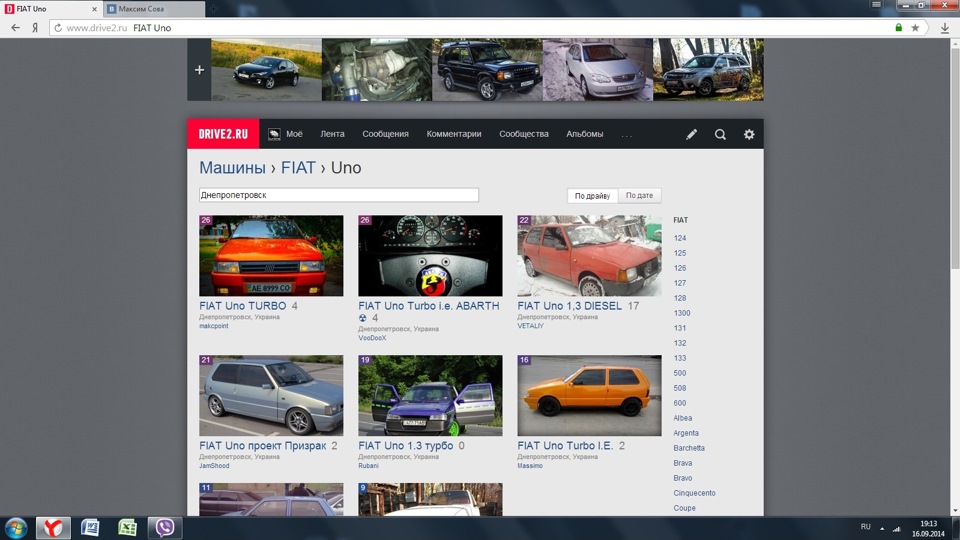Click the city filter field with Днепропетровск
This screenshot has width=960, height=540.
[x=339, y=195]
